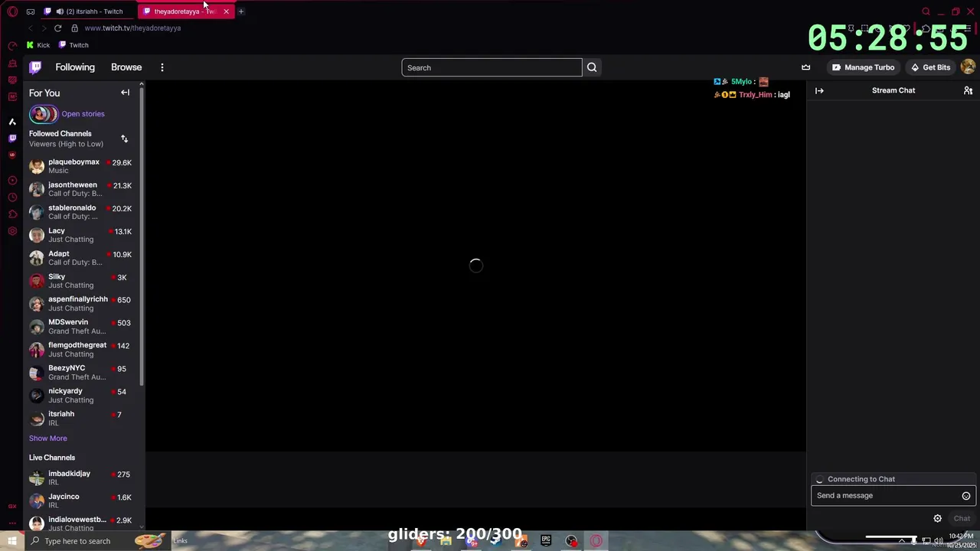Image resolution: width=980 pixels, height=551 pixels.
Task: Open Lacy channel
Action: pyautogui.click(x=80, y=235)
